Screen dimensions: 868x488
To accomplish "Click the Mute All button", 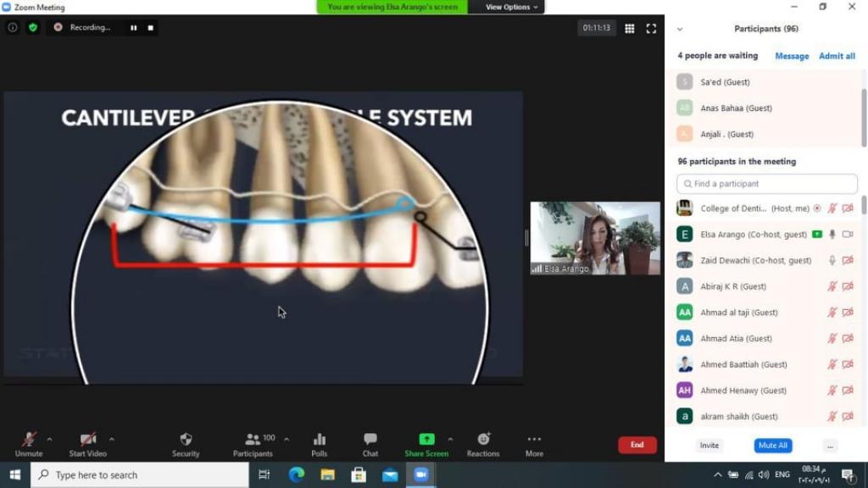I will point(772,446).
